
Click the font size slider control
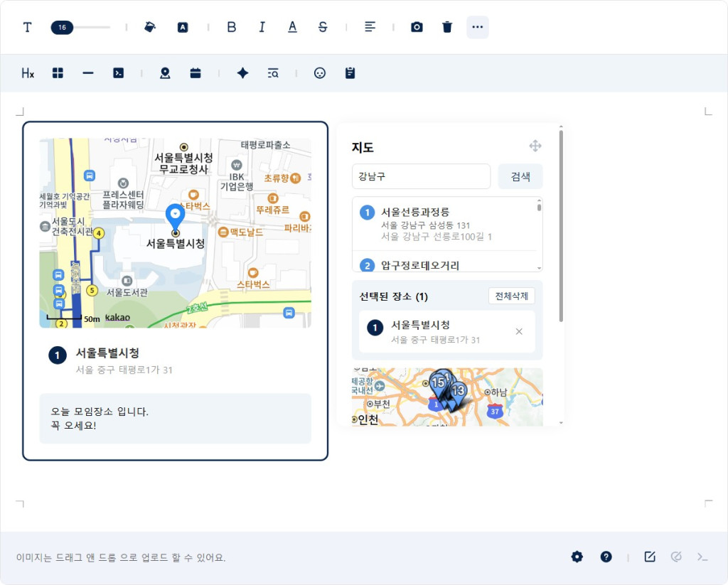(62, 27)
